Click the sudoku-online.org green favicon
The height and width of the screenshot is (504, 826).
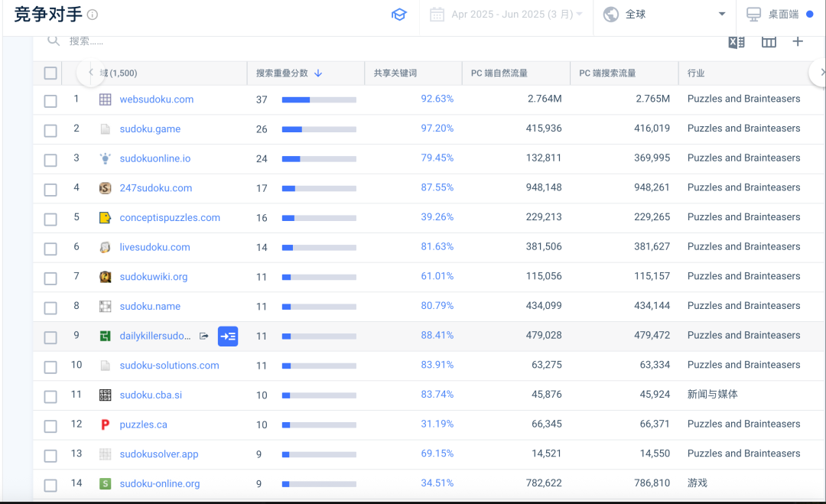pyautogui.click(x=106, y=483)
